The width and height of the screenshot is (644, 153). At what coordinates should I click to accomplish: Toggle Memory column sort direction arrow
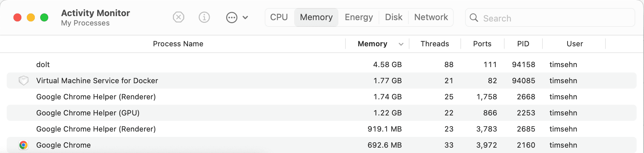[401, 44]
